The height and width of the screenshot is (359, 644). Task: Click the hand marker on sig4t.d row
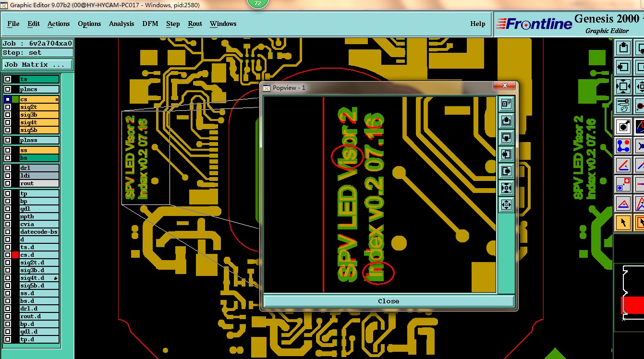56,278
